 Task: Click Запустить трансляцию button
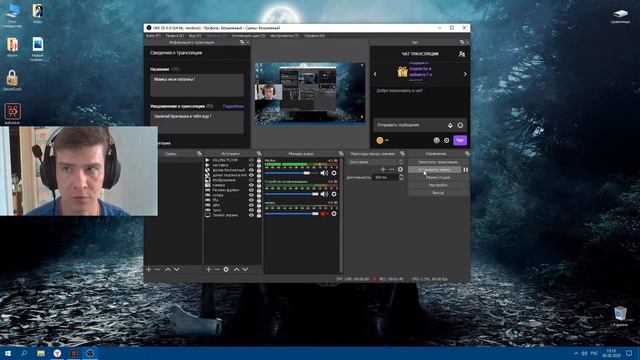pos(438,162)
